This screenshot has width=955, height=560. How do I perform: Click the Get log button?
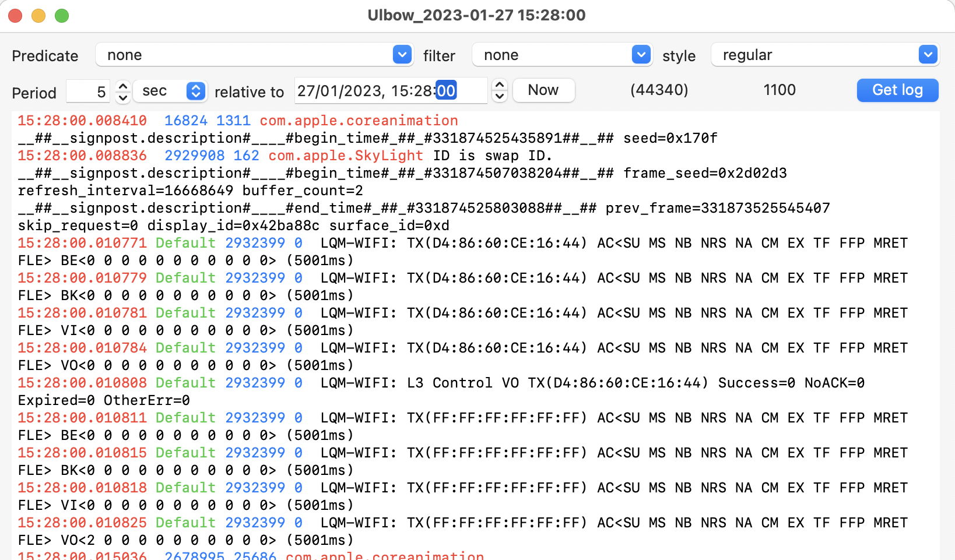point(897,90)
